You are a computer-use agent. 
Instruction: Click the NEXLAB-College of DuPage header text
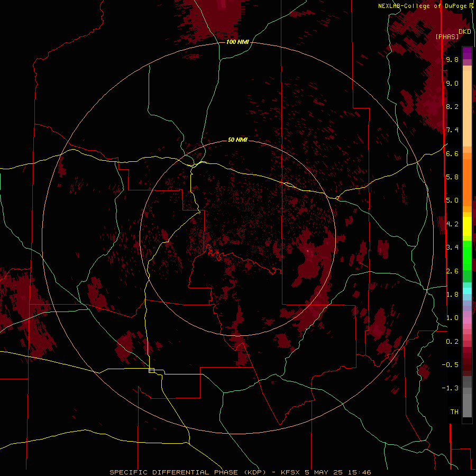[422, 6]
